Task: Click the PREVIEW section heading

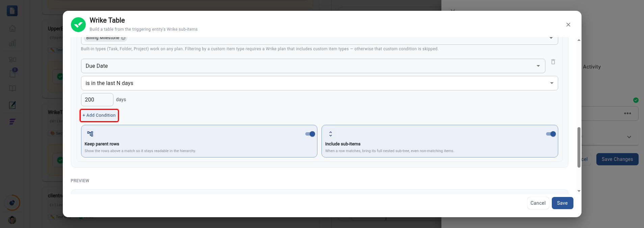Action: click(x=80, y=181)
